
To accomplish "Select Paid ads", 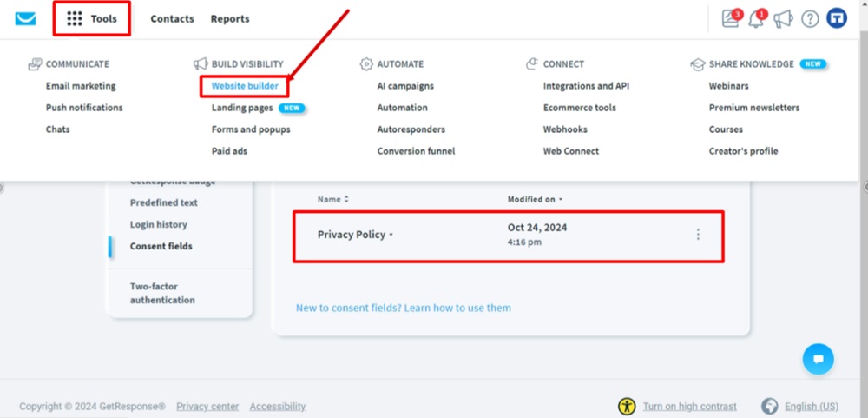I will 229,151.
